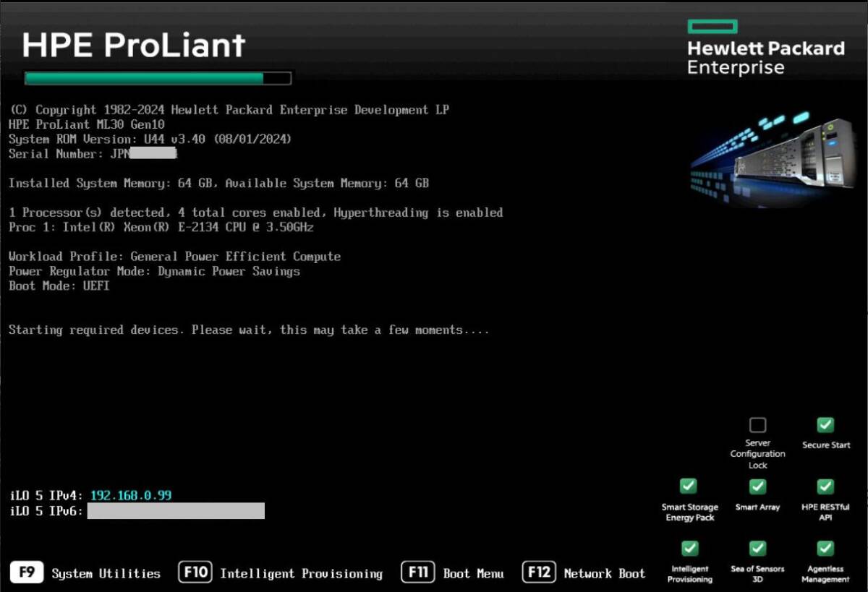Toggle the Smart Array checkbox
Viewport: 868px width, 592px height.
pyautogui.click(x=757, y=486)
